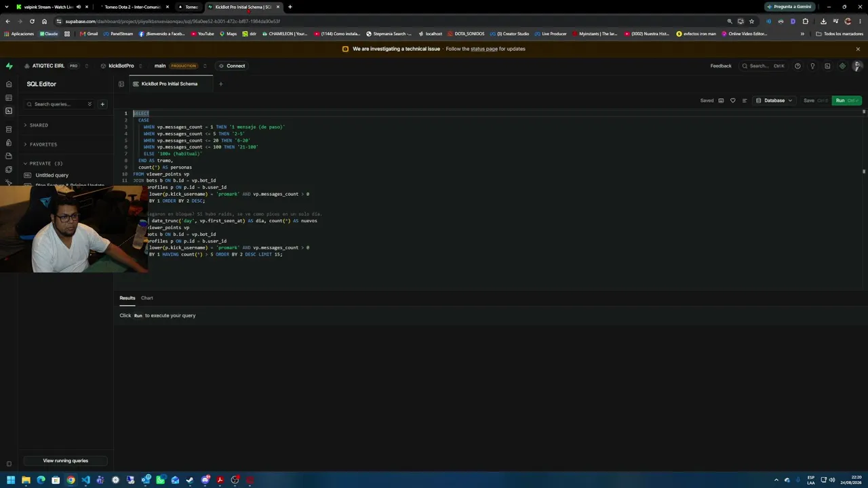Open the project home icon in sidebar
The height and width of the screenshot is (488, 868).
pos(9,84)
